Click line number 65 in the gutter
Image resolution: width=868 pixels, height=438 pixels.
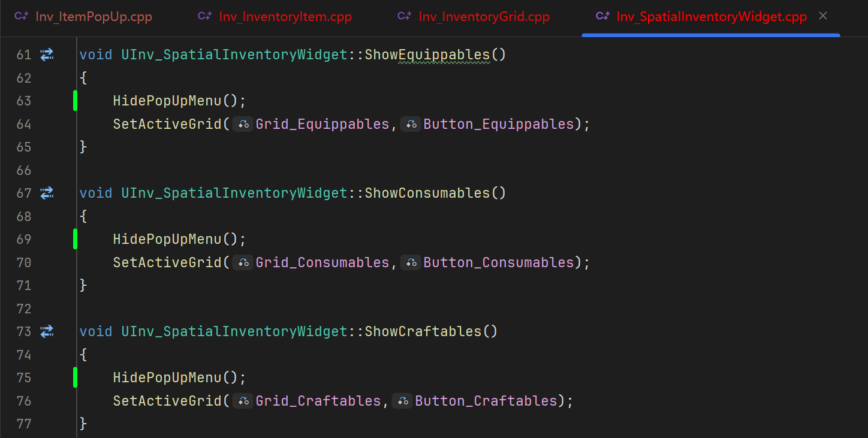(x=23, y=147)
